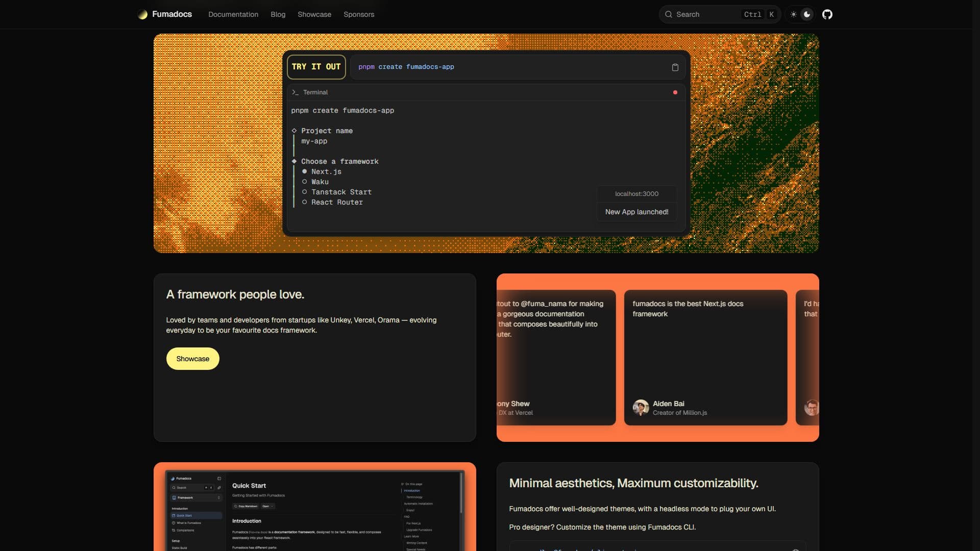Viewport: 980px width, 551px height.
Task: Focus the Search field
Action: pos(720,14)
